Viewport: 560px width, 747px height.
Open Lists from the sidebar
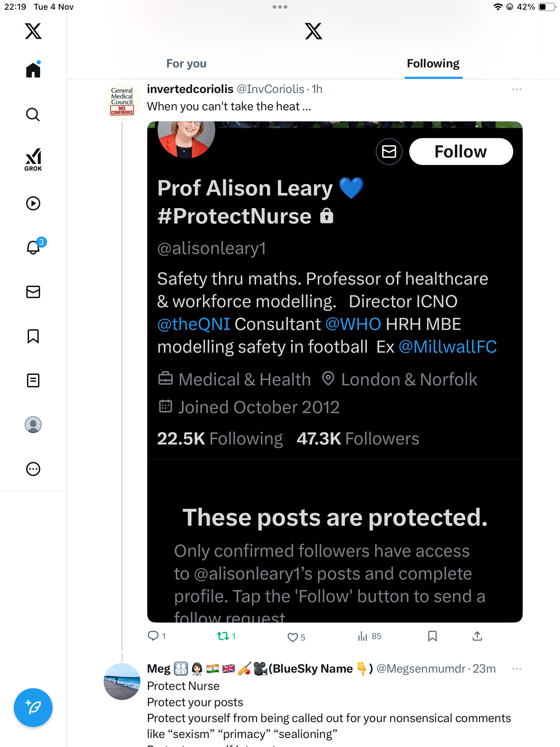pos(33,380)
